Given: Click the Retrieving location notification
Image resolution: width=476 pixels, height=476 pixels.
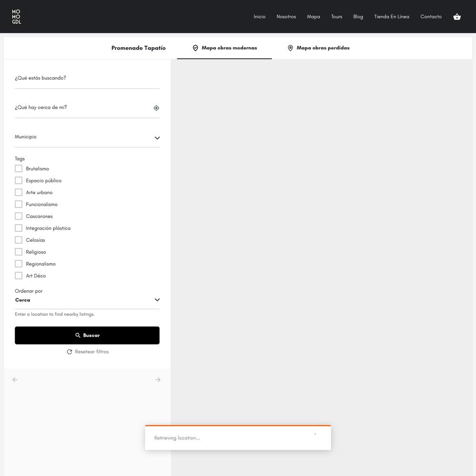Looking at the screenshot, I should coord(238,438).
